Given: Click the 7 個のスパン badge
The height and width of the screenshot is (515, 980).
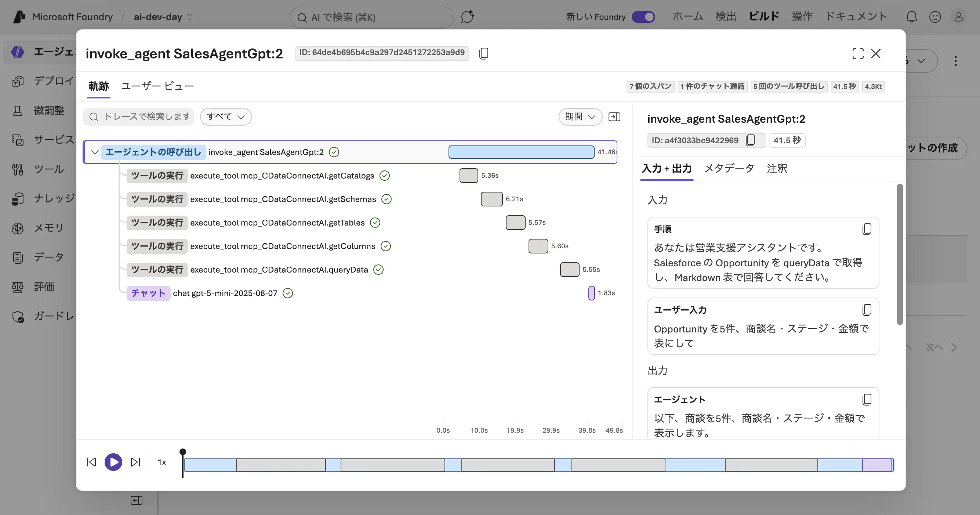Looking at the screenshot, I should [650, 86].
